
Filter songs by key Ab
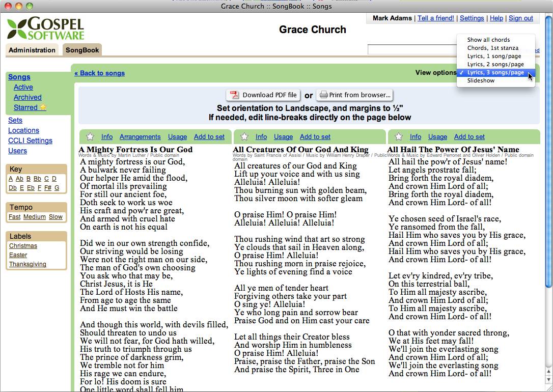(20, 179)
